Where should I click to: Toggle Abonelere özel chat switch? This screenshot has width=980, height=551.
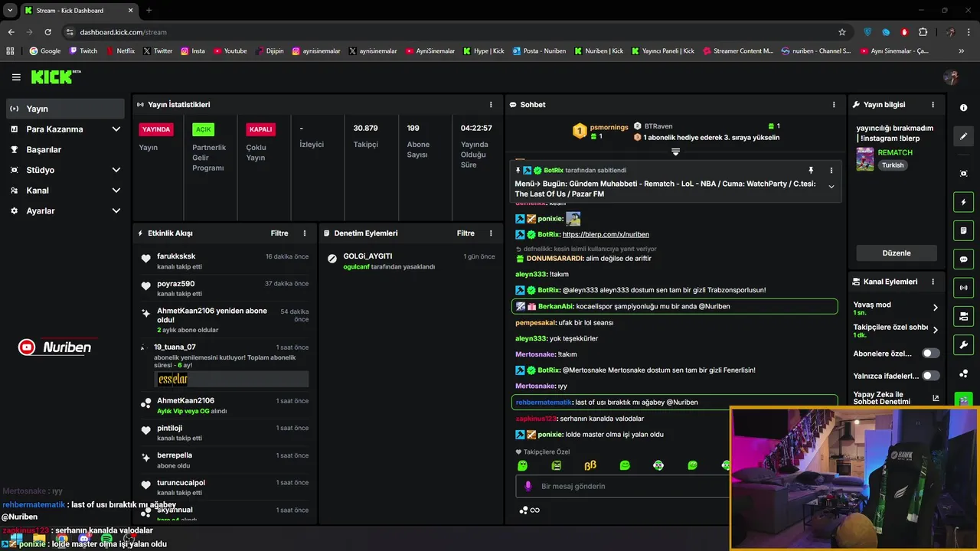930,354
